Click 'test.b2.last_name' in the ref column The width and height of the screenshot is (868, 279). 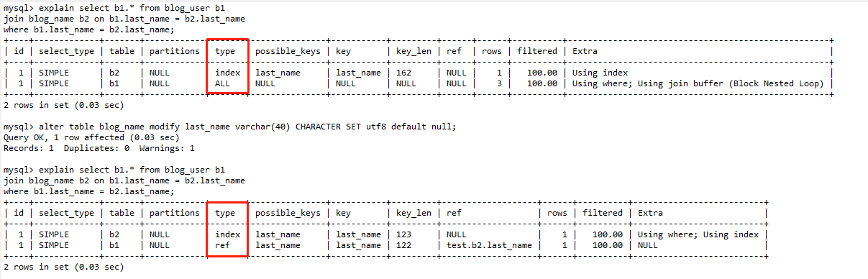pos(489,245)
